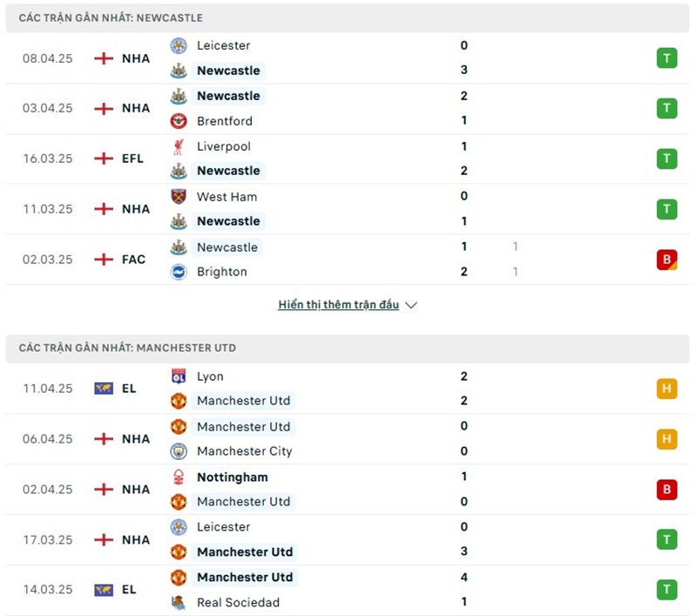Image resolution: width=697 pixels, height=616 pixels.
Task: Click the Europa League flag on 11.04.25
Action: click(104, 389)
